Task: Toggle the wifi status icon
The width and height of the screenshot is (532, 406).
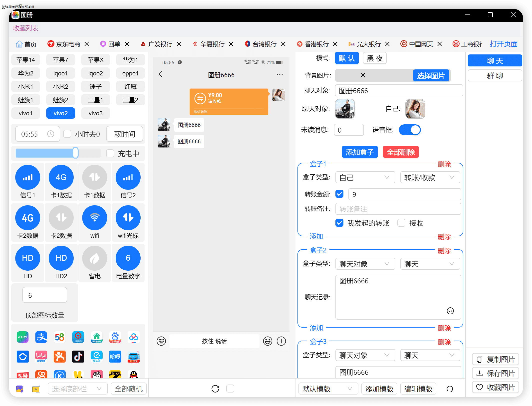Action: (94, 218)
